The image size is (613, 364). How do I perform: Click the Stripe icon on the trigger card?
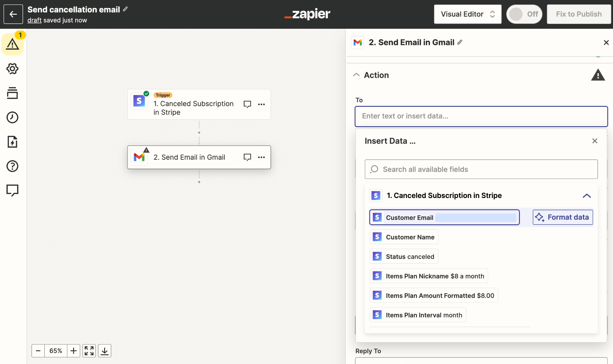point(139,101)
